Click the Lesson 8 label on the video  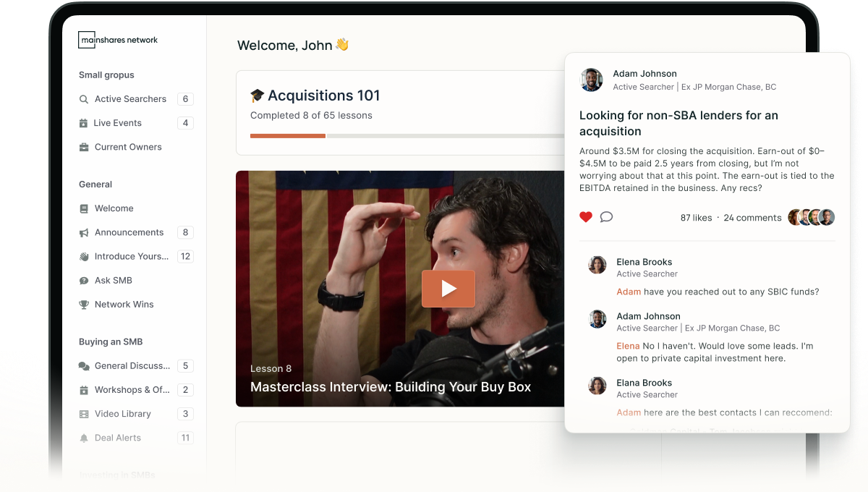pos(271,369)
